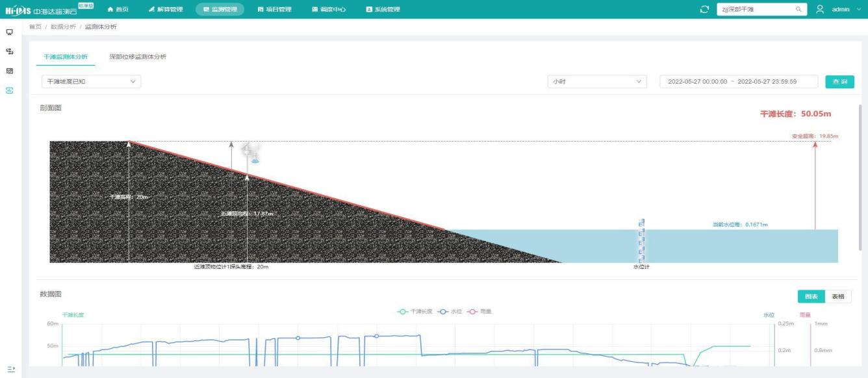This screenshot has width=868, height=378.
Task: Select the highlighted fourth sidebar icon
Action: (10, 90)
